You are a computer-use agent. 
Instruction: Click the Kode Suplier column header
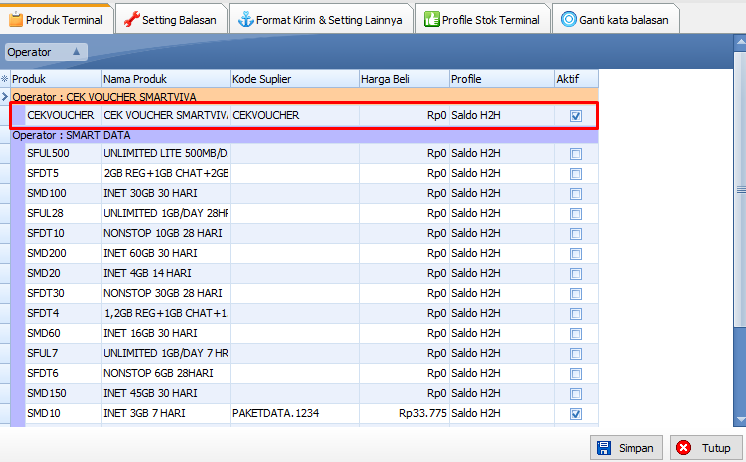[x=294, y=79]
